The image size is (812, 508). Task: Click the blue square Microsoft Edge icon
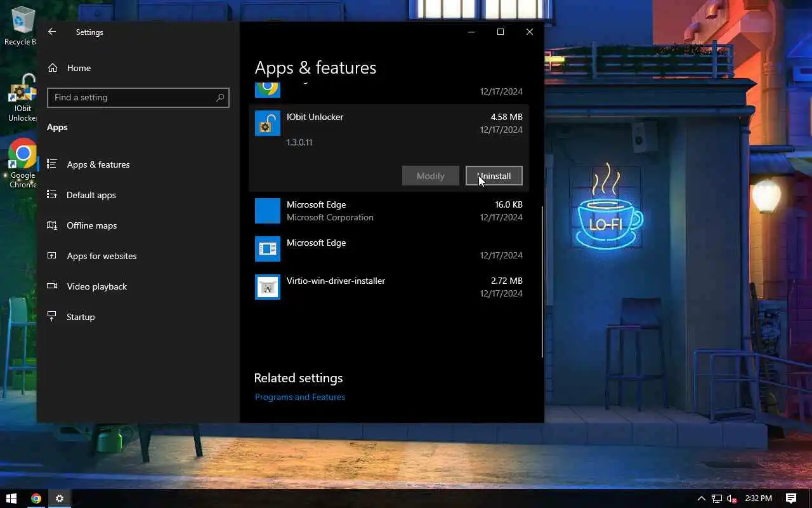pyautogui.click(x=268, y=211)
